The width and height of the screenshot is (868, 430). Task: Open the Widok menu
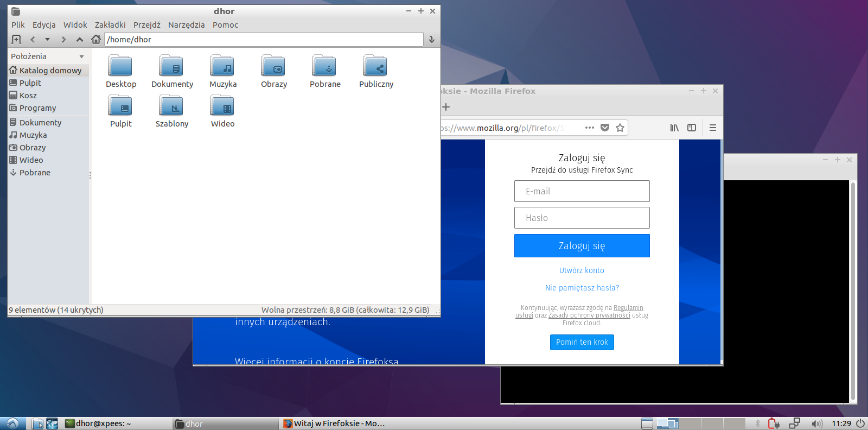(75, 24)
